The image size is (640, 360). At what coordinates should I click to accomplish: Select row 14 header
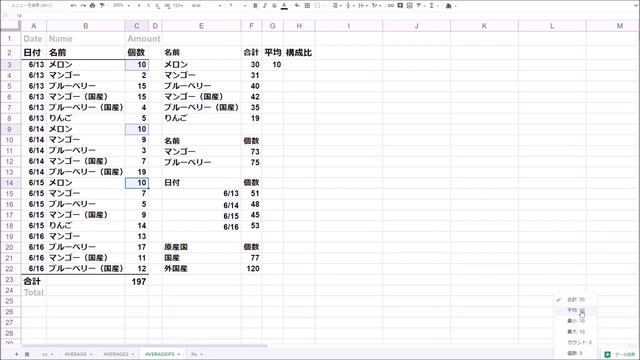point(9,182)
